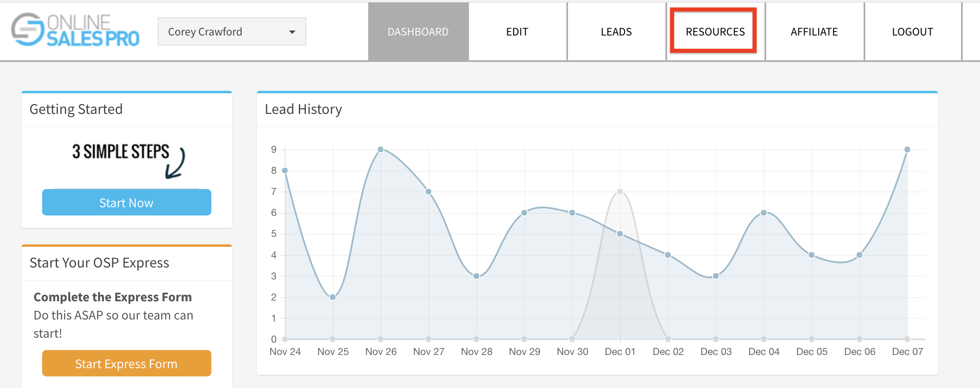Select the Nov 25 data point at 2
This screenshot has width=980, height=388.
coord(333,297)
